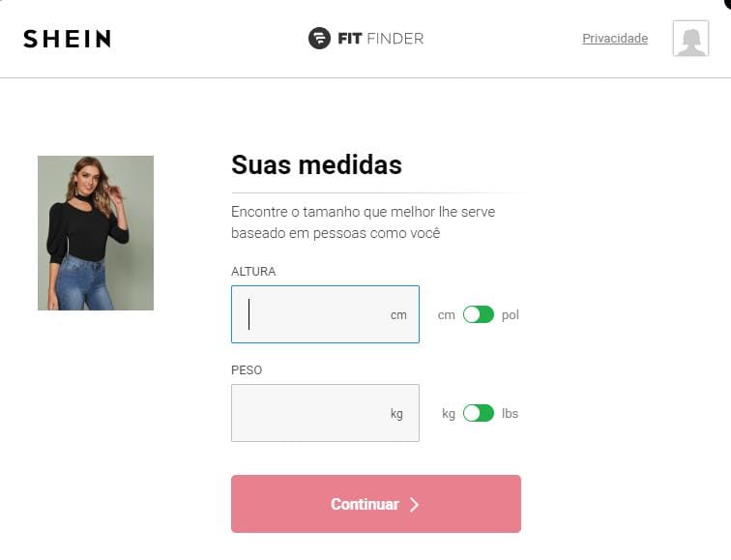
Task: Click the PESO field label
Action: [x=247, y=370]
